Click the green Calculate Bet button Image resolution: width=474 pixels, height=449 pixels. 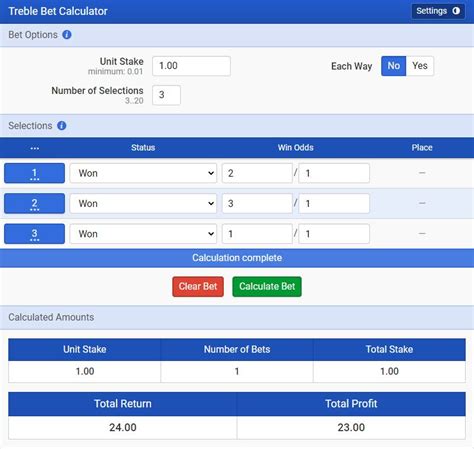pyautogui.click(x=267, y=286)
